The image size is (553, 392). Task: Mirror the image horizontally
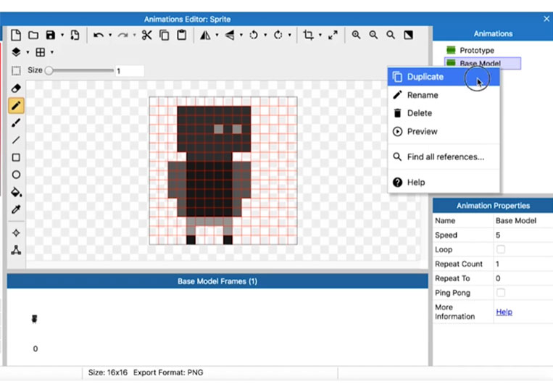pos(205,35)
